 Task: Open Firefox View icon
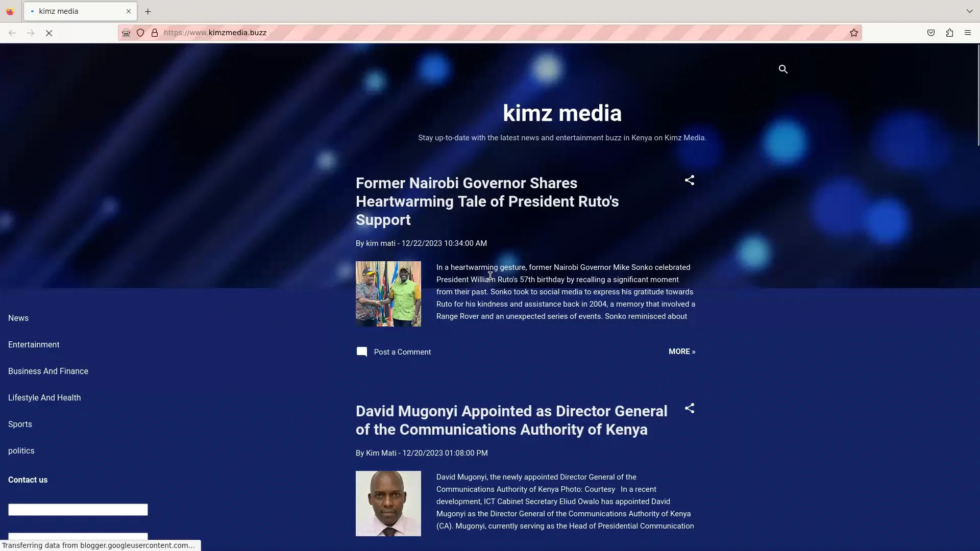click(x=10, y=11)
